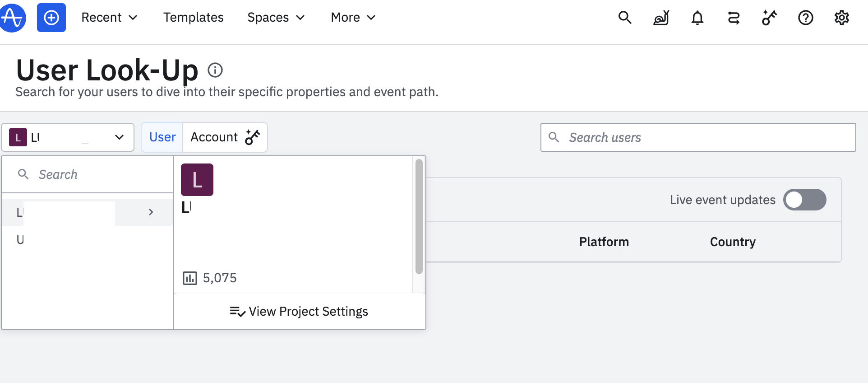Click the Search users input field
The height and width of the screenshot is (383, 868).
click(704, 137)
